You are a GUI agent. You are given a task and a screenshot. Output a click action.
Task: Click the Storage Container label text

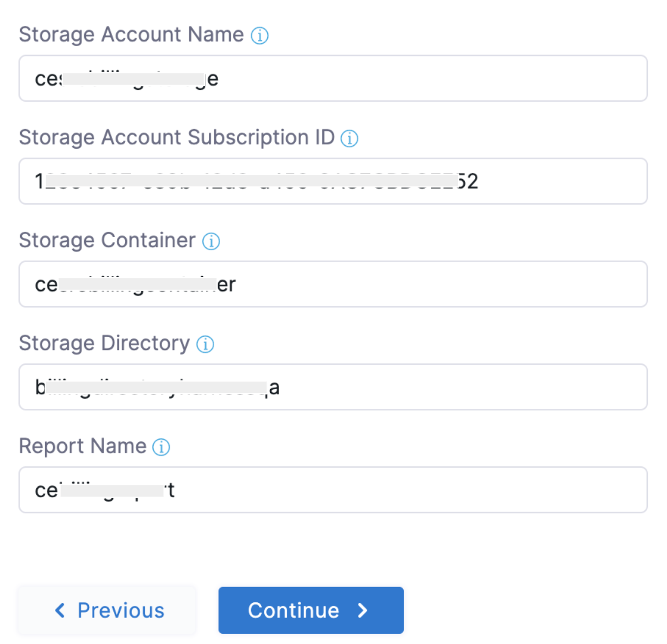point(107,241)
